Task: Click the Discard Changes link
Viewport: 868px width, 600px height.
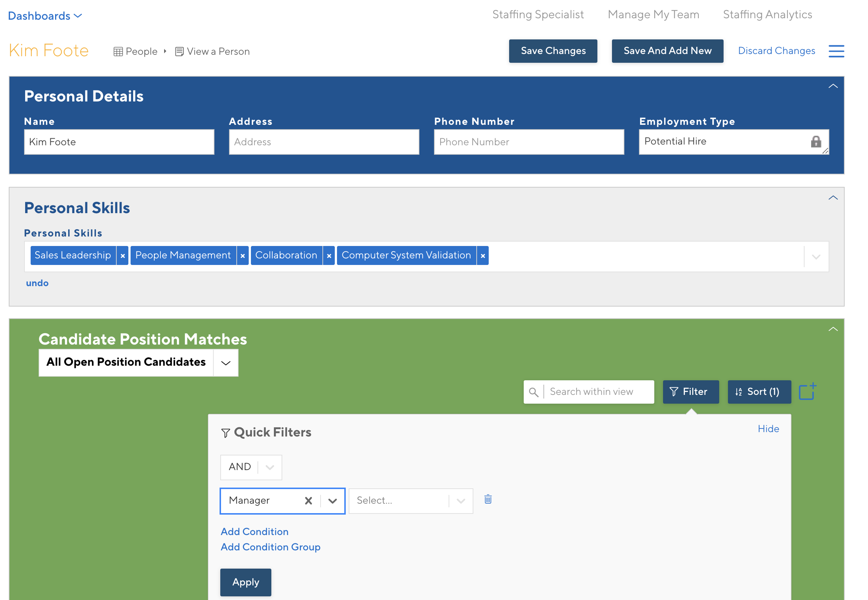Action: [x=776, y=51]
